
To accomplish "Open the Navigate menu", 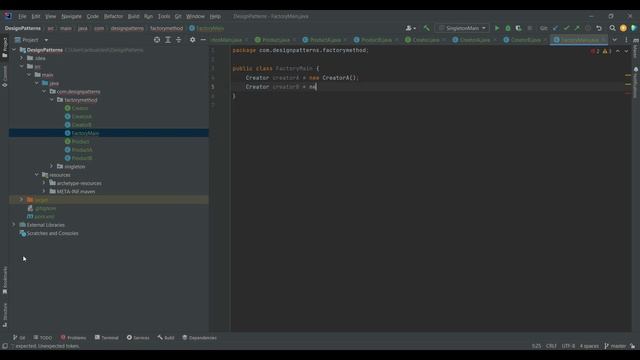I will [71, 16].
